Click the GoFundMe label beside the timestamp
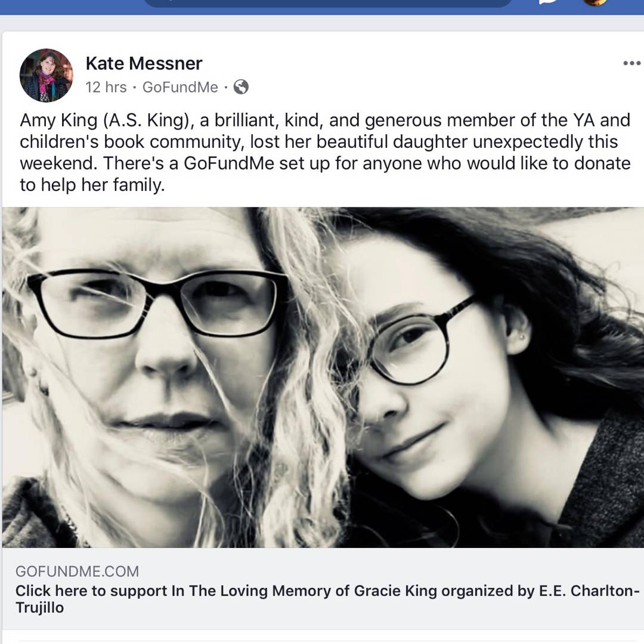Viewport: 644px width, 644px height. [180, 87]
